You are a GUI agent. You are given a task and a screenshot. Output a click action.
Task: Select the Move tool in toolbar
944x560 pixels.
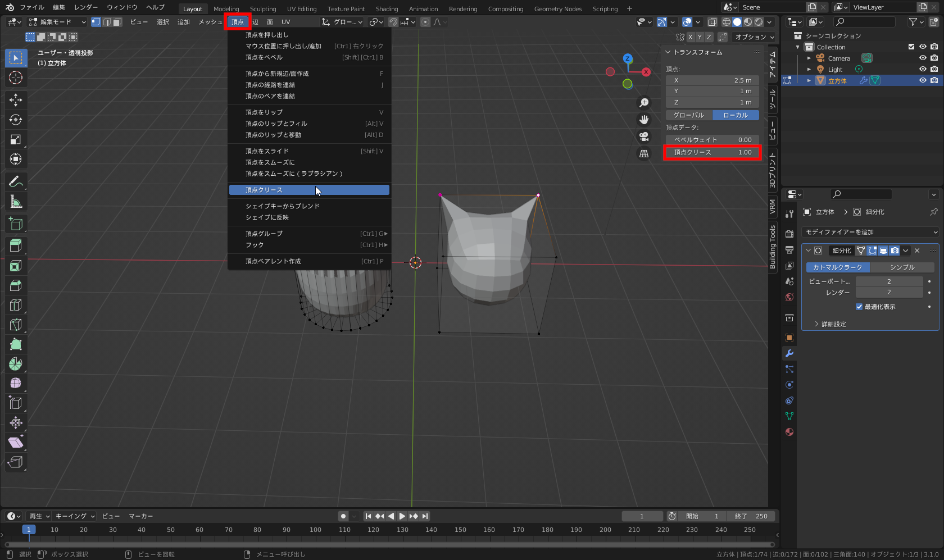pos(16,100)
